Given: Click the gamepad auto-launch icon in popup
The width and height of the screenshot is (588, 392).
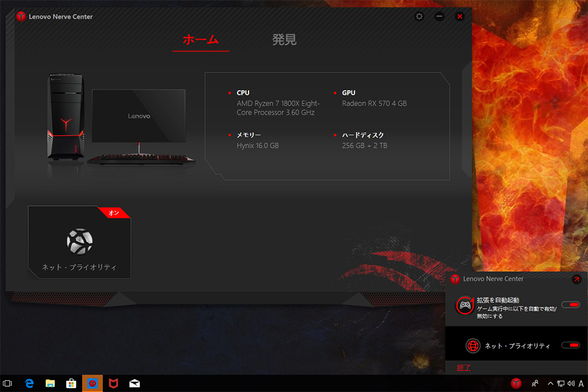Looking at the screenshot, I should pyautogui.click(x=465, y=305).
